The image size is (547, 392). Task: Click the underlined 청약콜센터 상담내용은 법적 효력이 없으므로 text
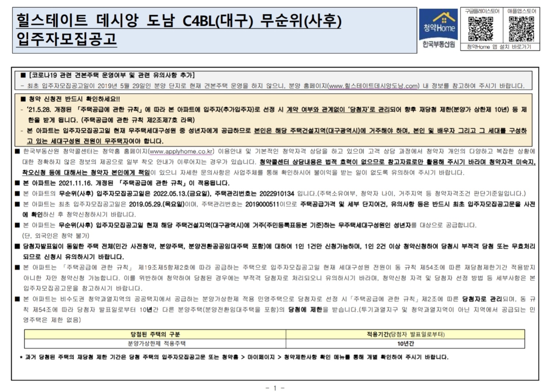click(x=322, y=162)
